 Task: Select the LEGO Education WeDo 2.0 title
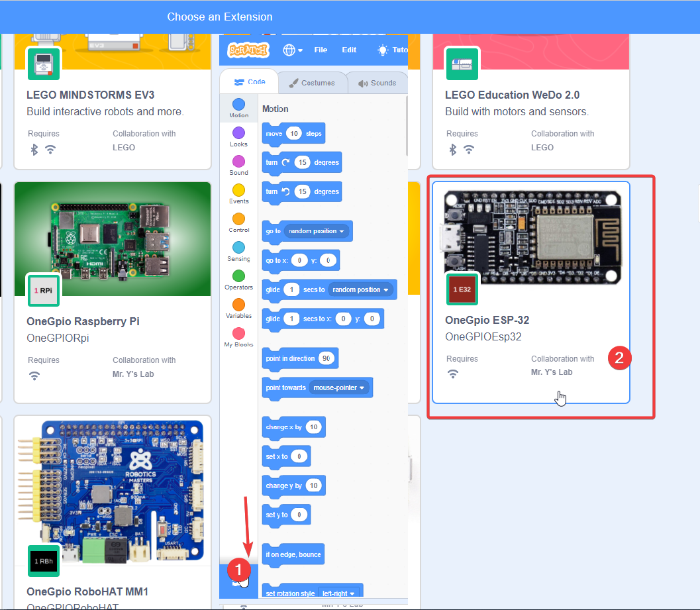pos(512,95)
